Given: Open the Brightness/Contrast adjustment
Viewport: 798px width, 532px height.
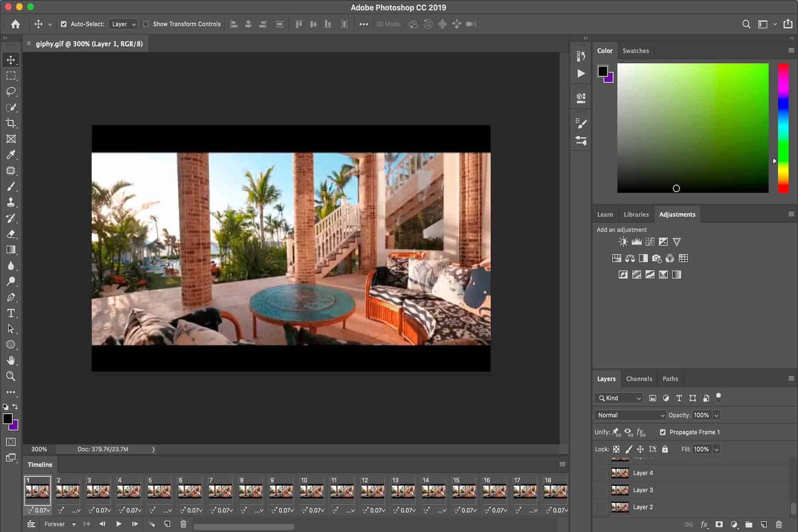Looking at the screenshot, I should click(623, 242).
